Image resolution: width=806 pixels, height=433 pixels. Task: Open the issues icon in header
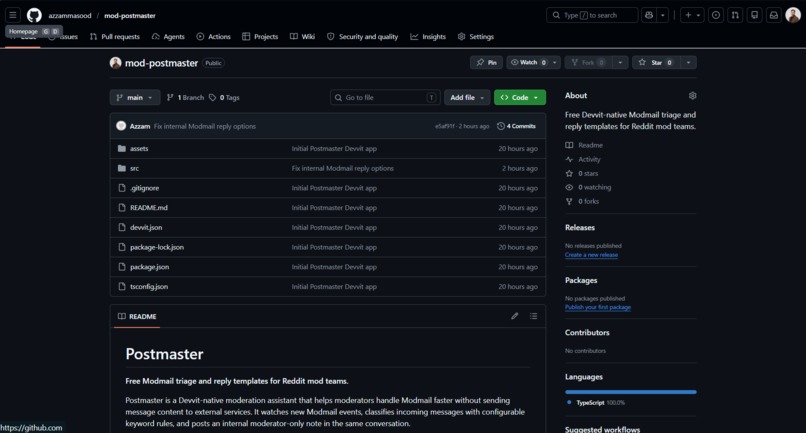[x=716, y=15]
